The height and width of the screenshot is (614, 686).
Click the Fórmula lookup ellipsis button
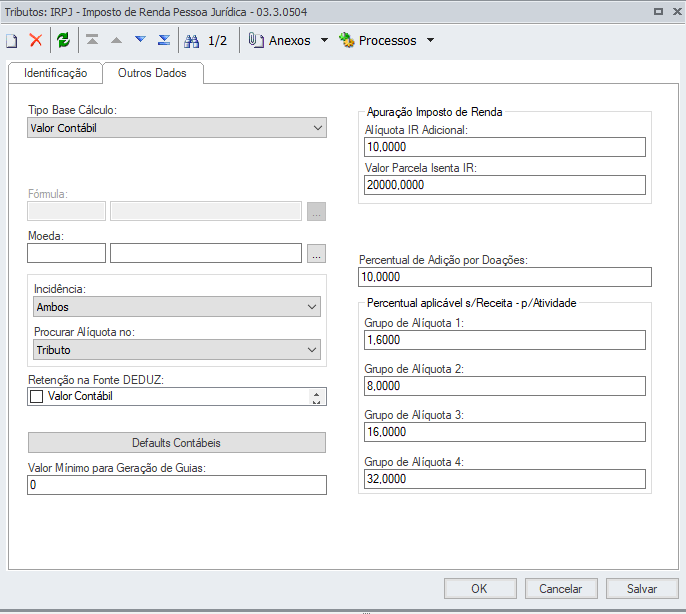(x=316, y=211)
